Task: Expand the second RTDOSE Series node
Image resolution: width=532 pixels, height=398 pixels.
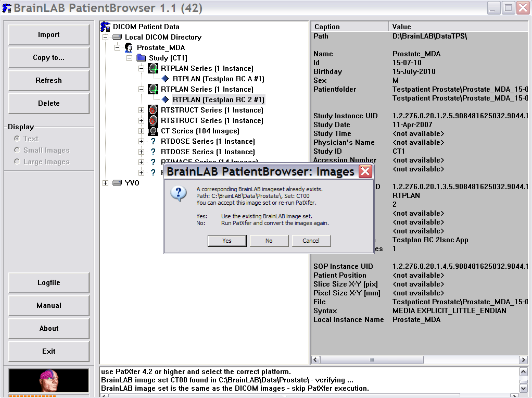Action: coord(141,152)
